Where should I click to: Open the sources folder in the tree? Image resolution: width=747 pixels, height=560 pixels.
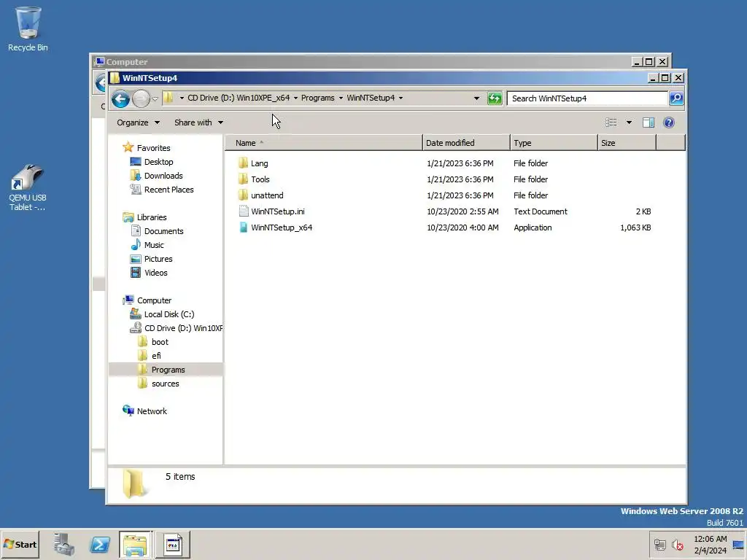pyautogui.click(x=166, y=384)
